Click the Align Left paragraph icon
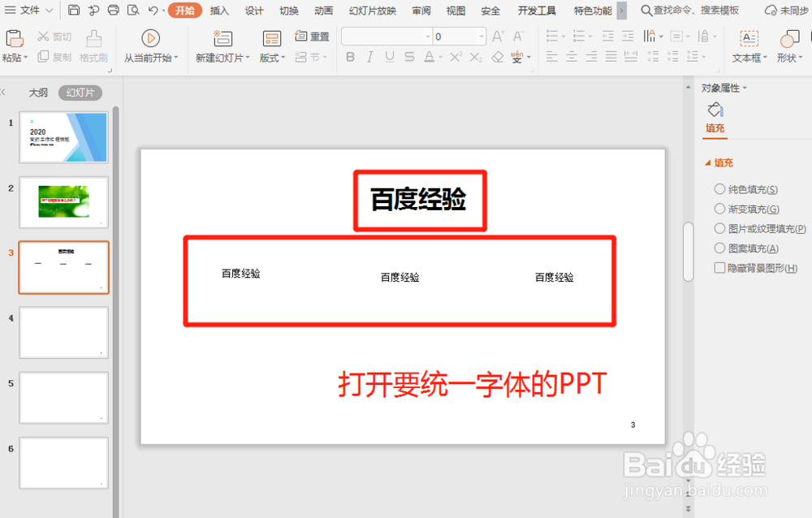The height and width of the screenshot is (518, 812). [x=552, y=57]
